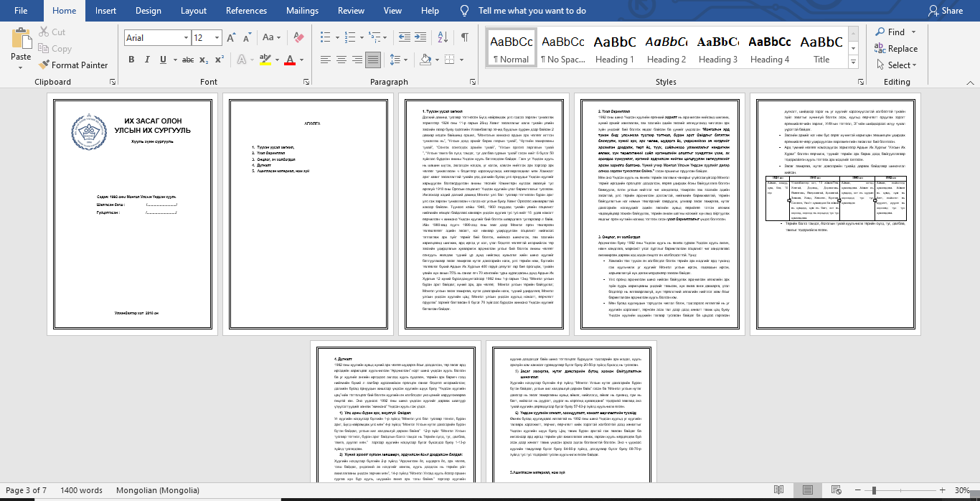Toggle Bold formatting

(131, 60)
